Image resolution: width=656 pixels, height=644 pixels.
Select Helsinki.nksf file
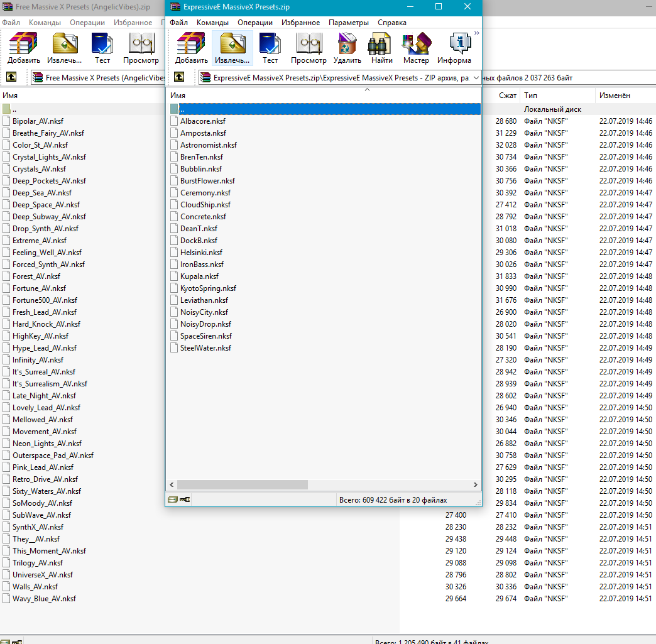201,253
